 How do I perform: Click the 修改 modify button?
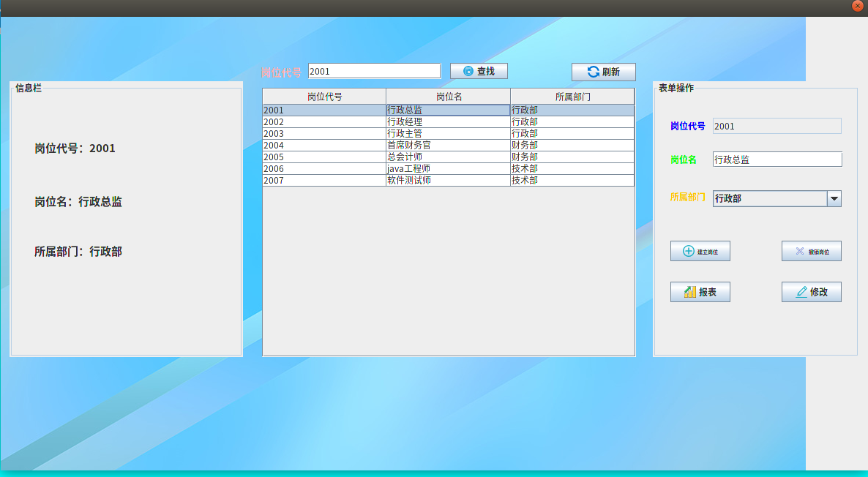pyautogui.click(x=812, y=292)
